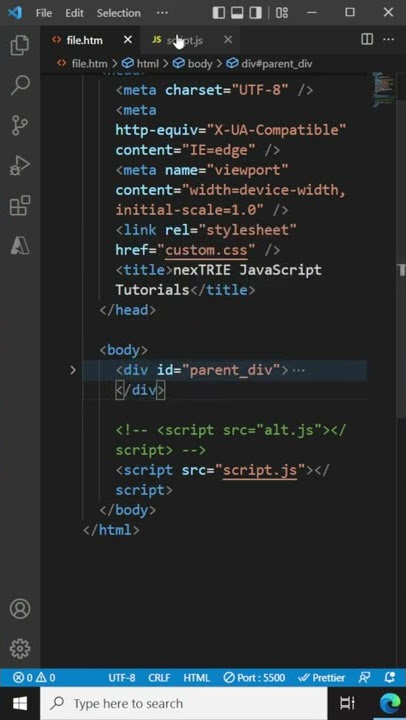Click the Windows taskbar search box
This screenshot has height=720, width=406.
tap(184, 703)
